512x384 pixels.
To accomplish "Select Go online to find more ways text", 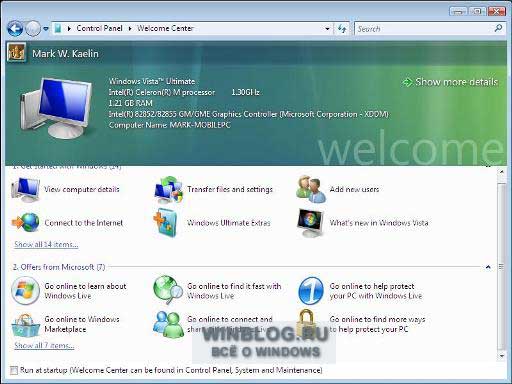I will coord(377,324).
